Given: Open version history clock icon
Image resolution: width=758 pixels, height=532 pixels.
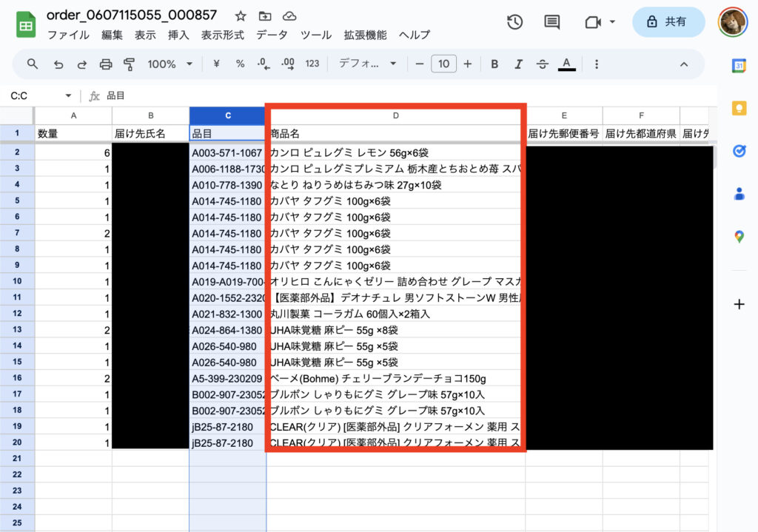Looking at the screenshot, I should pyautogui.click(x=515, y=21).
